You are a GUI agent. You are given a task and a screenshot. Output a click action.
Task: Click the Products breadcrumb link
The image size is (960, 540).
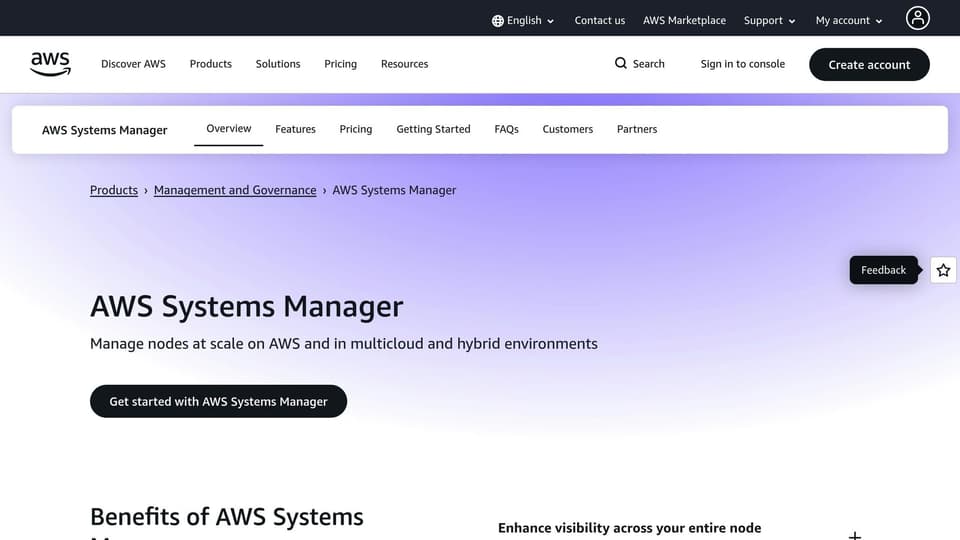[x=114, y=190]
